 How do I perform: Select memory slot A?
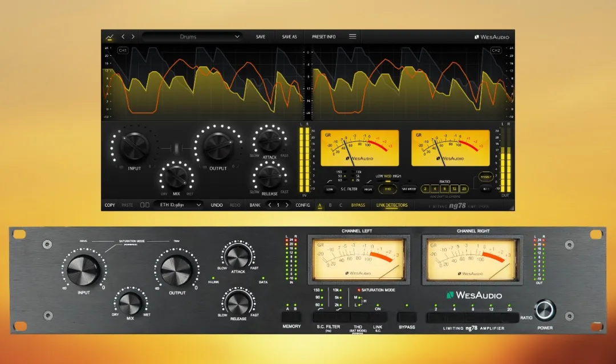click(320, 205)
